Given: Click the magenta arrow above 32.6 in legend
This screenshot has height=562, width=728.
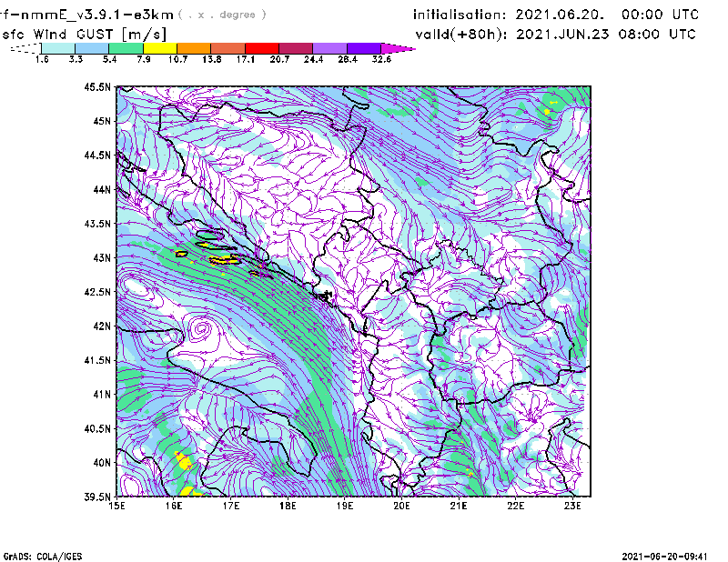Looking at the screenshot, I should [397, 48].
